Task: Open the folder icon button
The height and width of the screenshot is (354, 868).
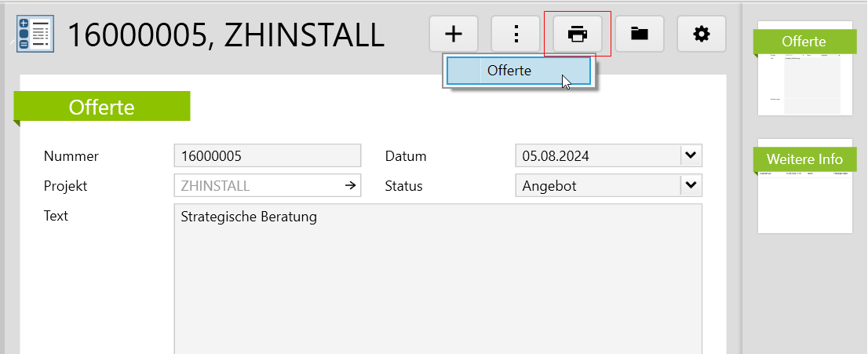Action: [x=640, y=35]
